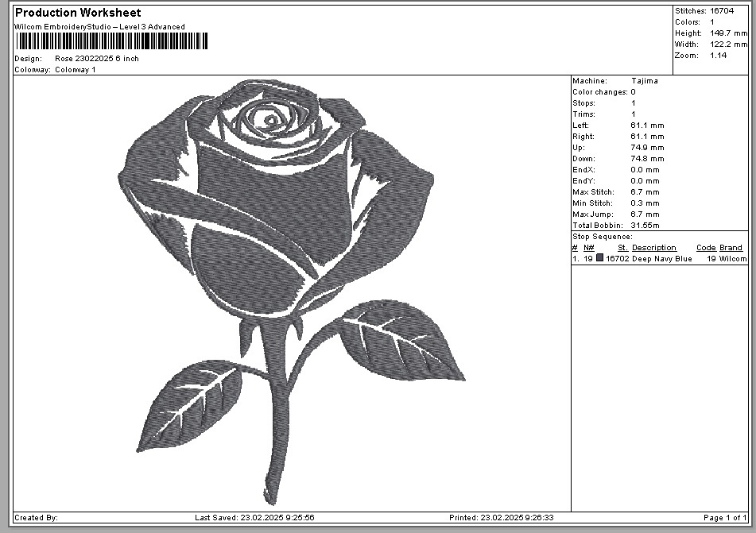Select the Deep Navy Blue thread row
The image size is (756, 533).
tap(658, 259)
